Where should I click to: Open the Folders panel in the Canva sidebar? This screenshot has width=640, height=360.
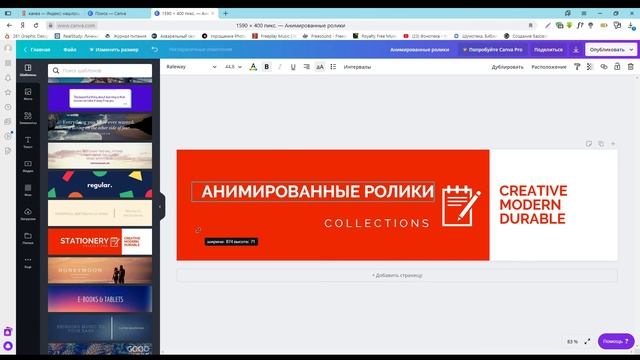tap(28, 238)
